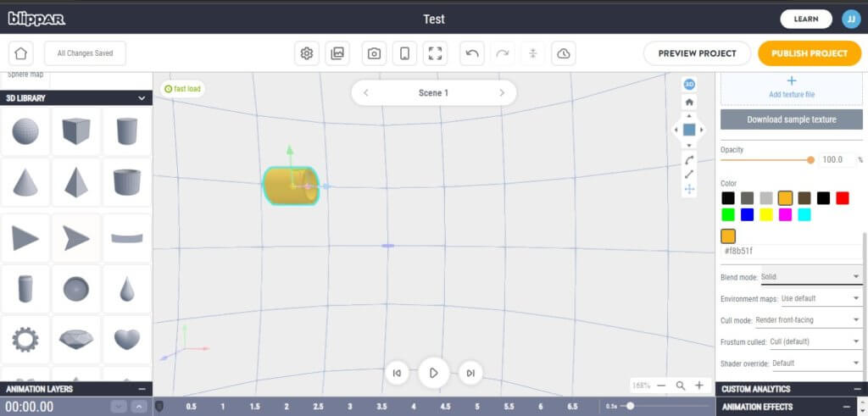
Task: Toggle the 3D view mode button
Action: click(x=689, y=84)
